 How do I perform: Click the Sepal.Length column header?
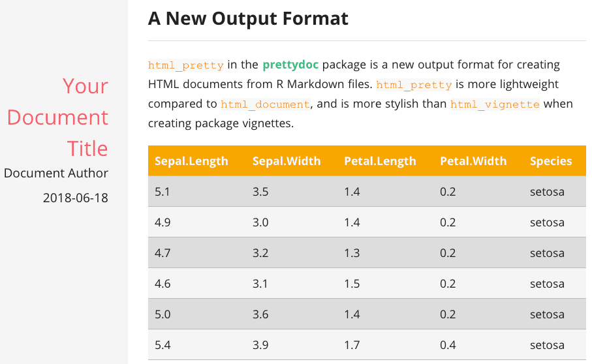tap(191, 161)
